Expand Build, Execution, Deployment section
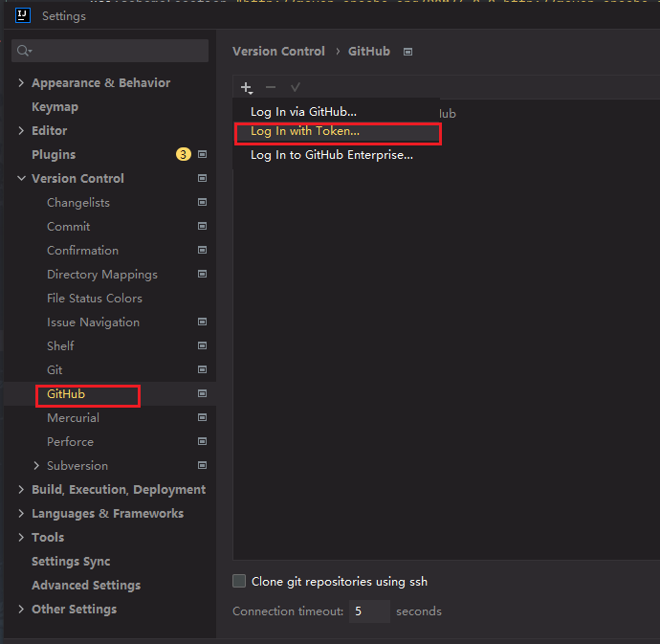 pyautogui.click(x=21, y=489)
